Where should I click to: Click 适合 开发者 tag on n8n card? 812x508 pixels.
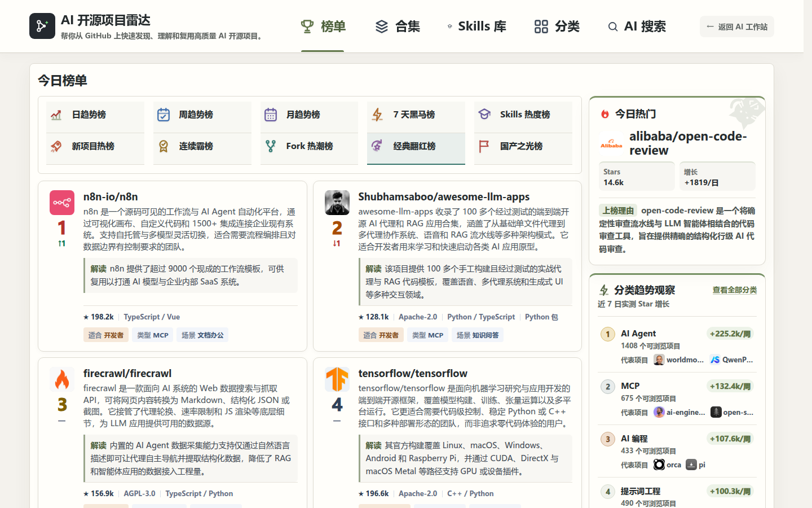106,335
